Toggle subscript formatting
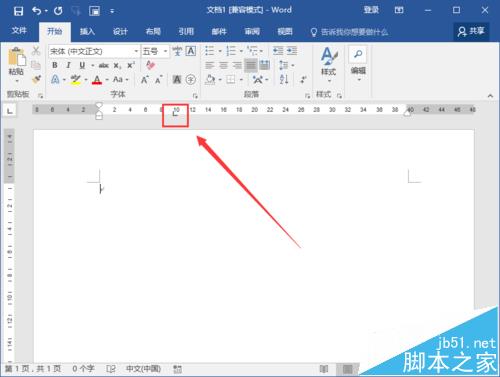This screenshot has width=500, height=377. click(x=117, y=65)
